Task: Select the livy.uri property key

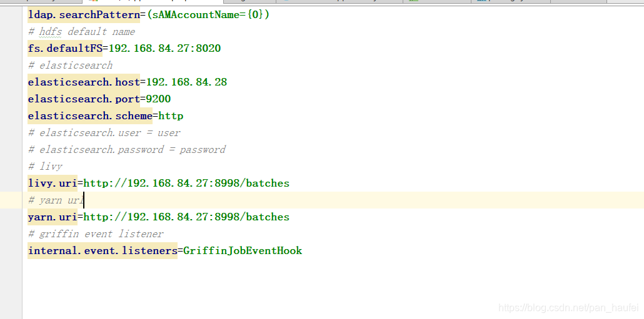Action: 53,184
